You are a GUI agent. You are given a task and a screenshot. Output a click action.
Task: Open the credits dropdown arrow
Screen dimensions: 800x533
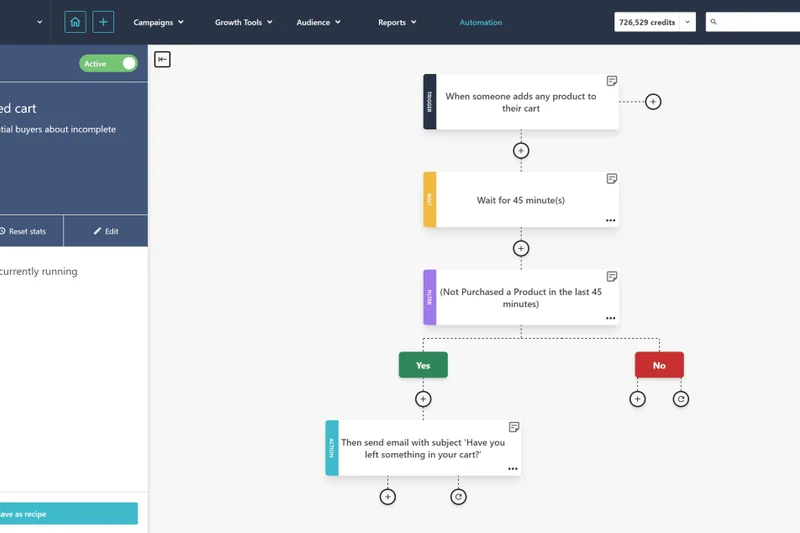click(x=687, y=22)
